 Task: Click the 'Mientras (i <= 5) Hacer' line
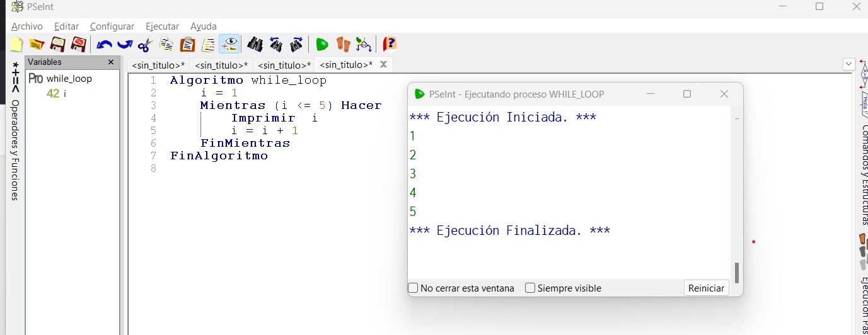291,106
